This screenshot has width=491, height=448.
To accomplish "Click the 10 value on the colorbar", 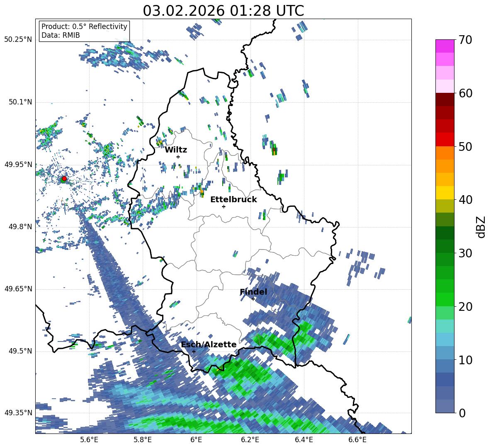I will coord(465,360).
